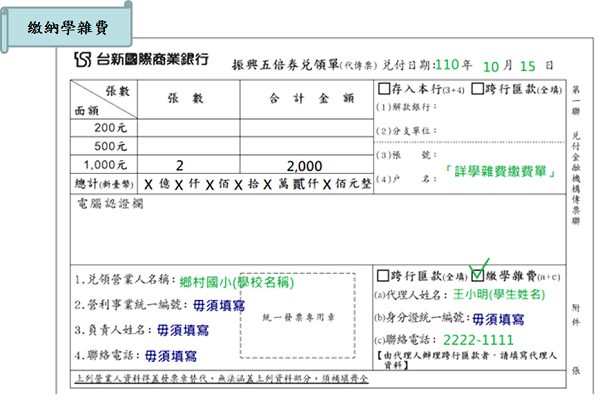Click the phone number 2222-1111
The image size is (600, 400).
point(478,340)
